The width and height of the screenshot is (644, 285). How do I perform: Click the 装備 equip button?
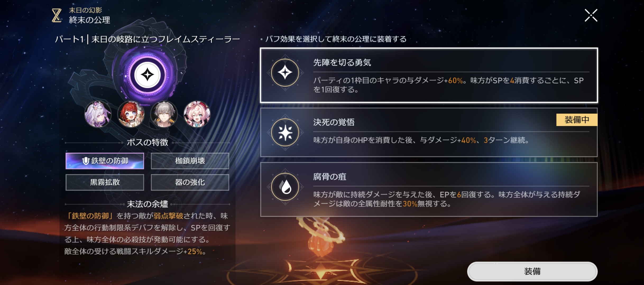tap(532, 272)
